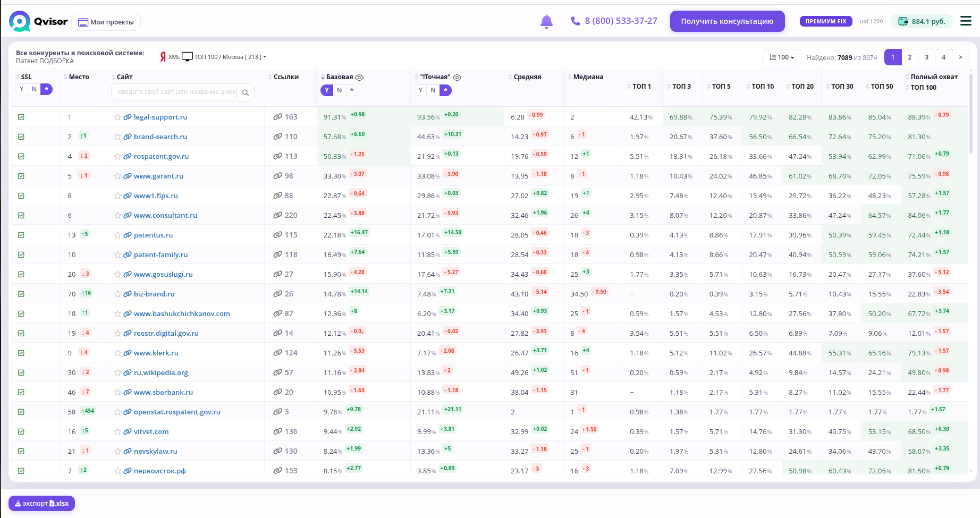Open the hamburger main menu
This screenshot has width=980, height=518.
pos(966,21)
